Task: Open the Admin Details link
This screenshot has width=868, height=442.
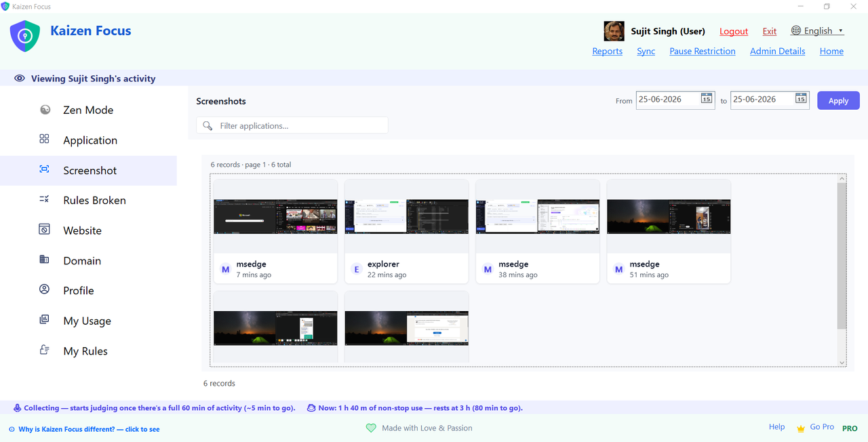Action: point(778,51)
